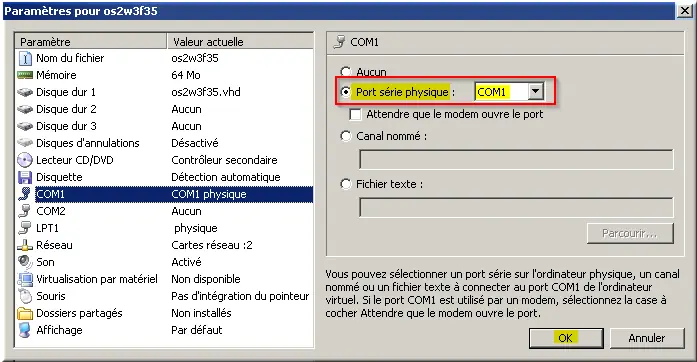Click the Annuler button
697x362 pixels.
coord(647,338)
